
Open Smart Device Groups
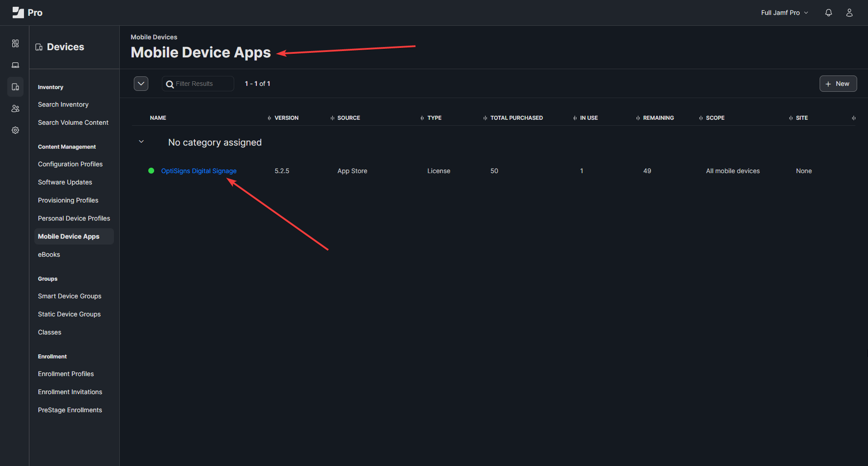click(70, 296)
